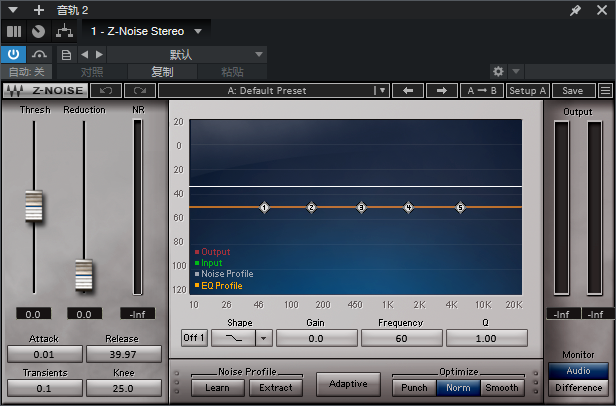Click the sidechain arc icon
Viewport: 616px width, 406px height.
point(39,54)
